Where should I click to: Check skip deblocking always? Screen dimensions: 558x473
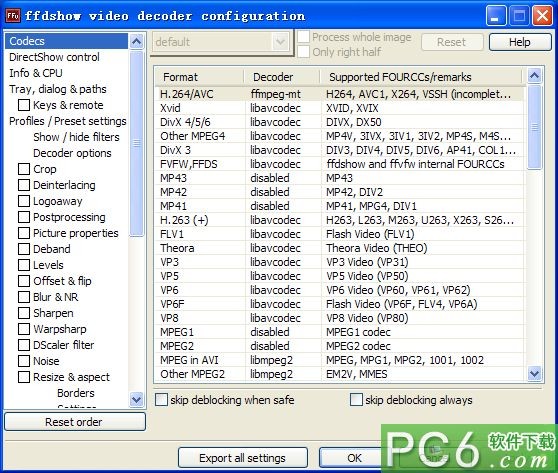[356, 400]
